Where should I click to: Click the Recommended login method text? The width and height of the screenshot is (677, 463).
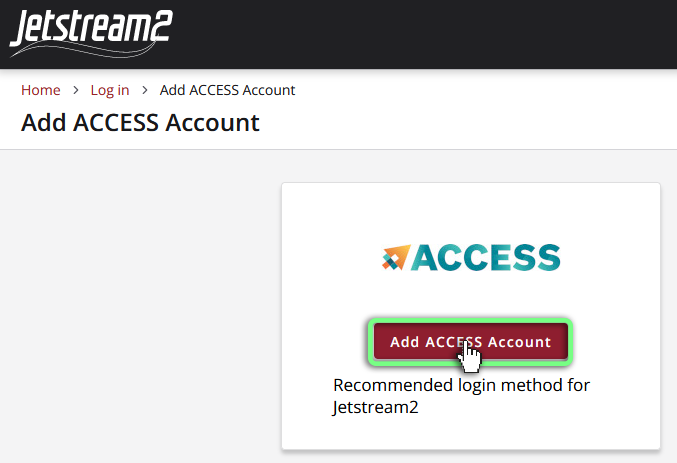coord(461,385)
